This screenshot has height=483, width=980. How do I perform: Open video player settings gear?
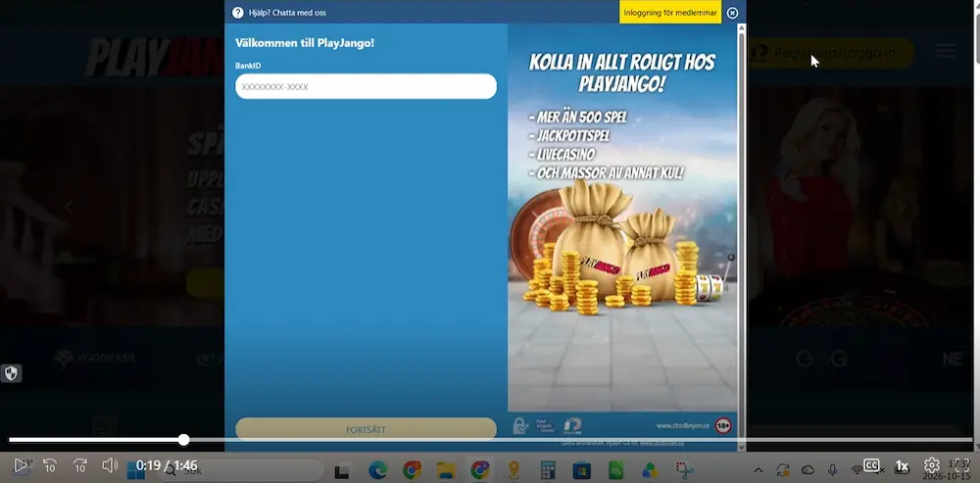pyautogui.click(x=931, y=465)
